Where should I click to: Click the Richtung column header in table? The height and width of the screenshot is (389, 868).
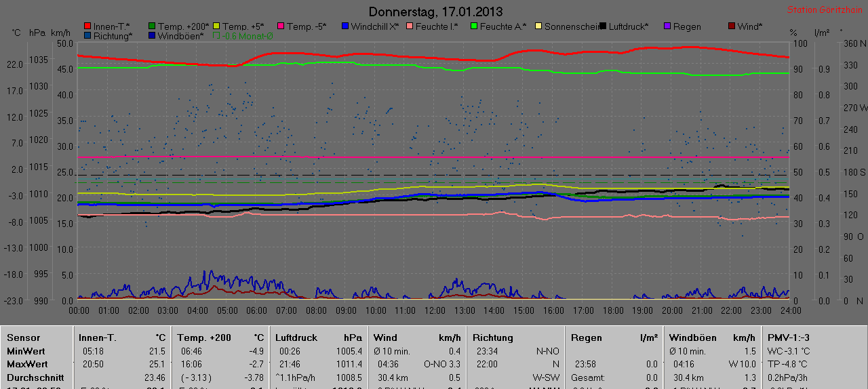(x=493, y=337)
